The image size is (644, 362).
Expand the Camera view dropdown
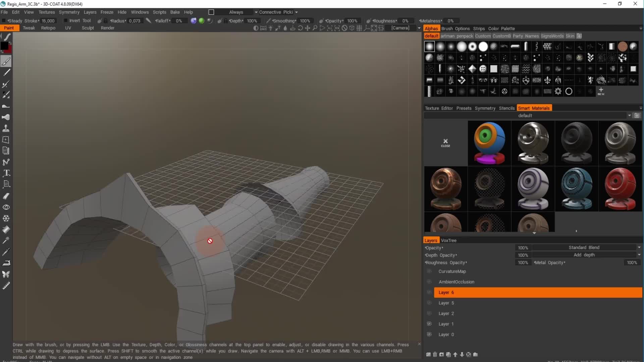click(x=419, y=28)
